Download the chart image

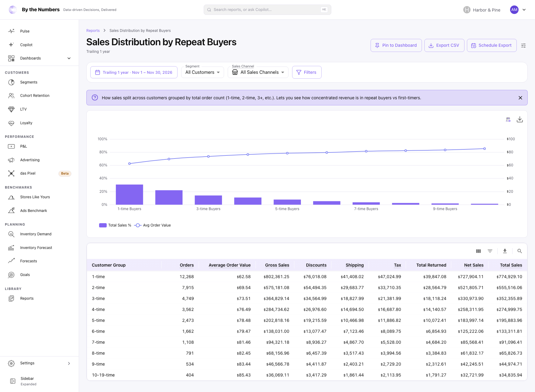[520, 120]
